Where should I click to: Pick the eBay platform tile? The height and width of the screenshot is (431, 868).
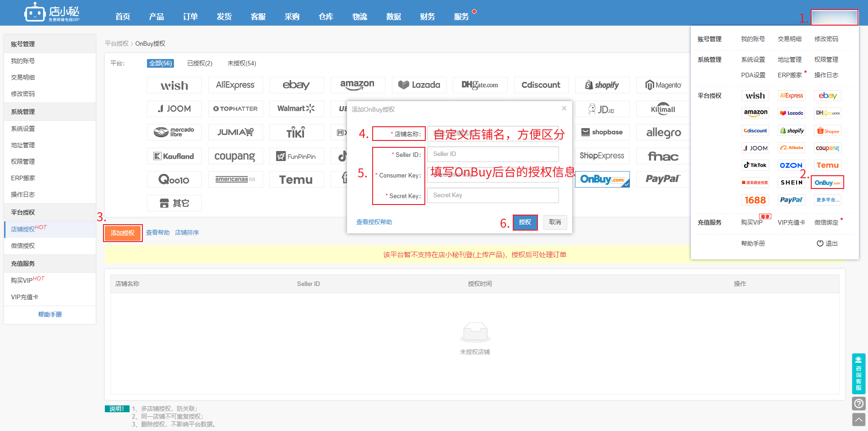click(x=297, y=85)
